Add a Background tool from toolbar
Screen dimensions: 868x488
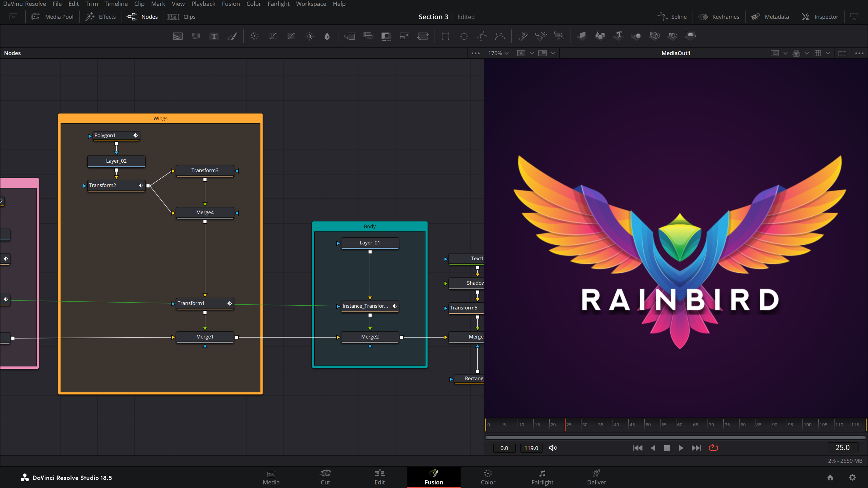[x=178, y=36]
